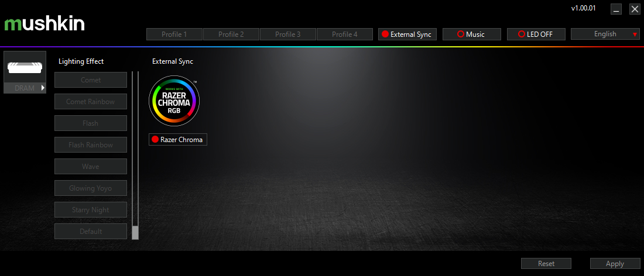The height and width of the screenshot is (276, 644).
Task: Expand the DRAM device arrow
Action: [x=43, y=88]
